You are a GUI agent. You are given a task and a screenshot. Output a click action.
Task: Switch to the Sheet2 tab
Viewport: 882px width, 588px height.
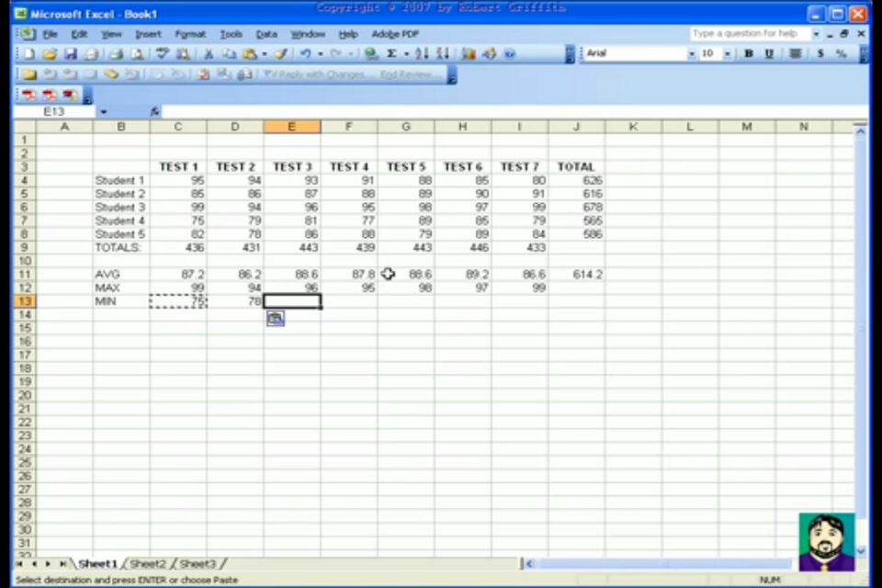[148, 563]
